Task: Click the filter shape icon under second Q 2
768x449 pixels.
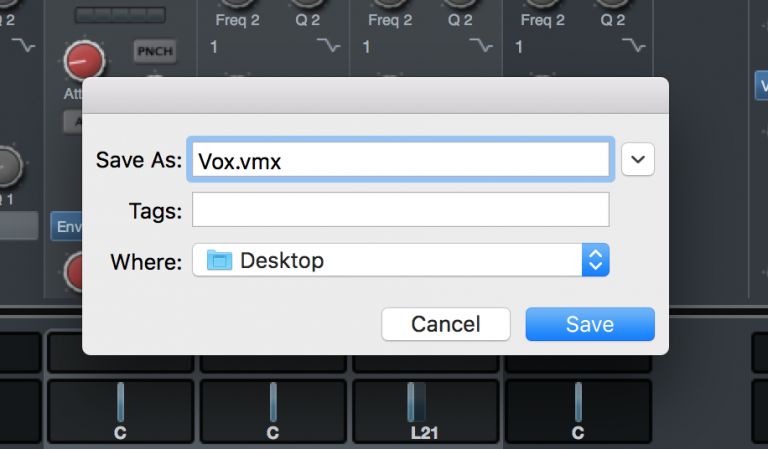Action: click(481, 46)
